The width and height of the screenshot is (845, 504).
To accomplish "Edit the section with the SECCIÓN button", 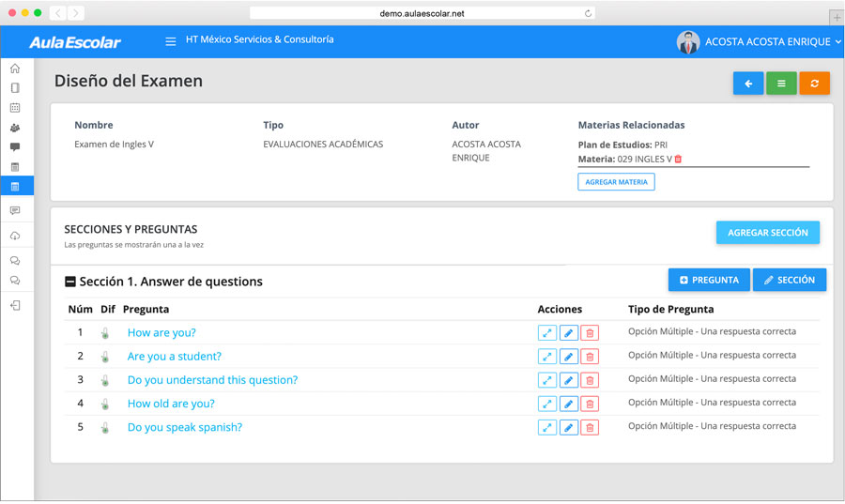I will [789, 280].
